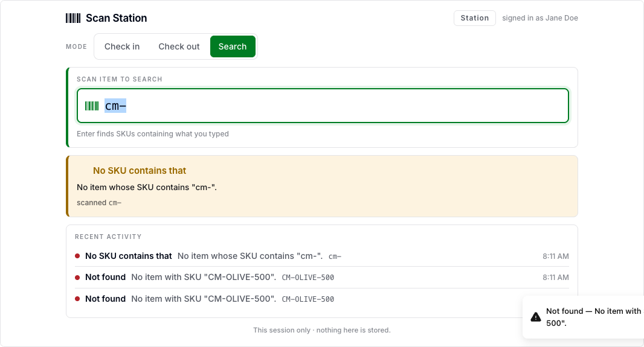Switch to Check in mode
Viewport: 644px width, 347px height.
click(122, 46)
